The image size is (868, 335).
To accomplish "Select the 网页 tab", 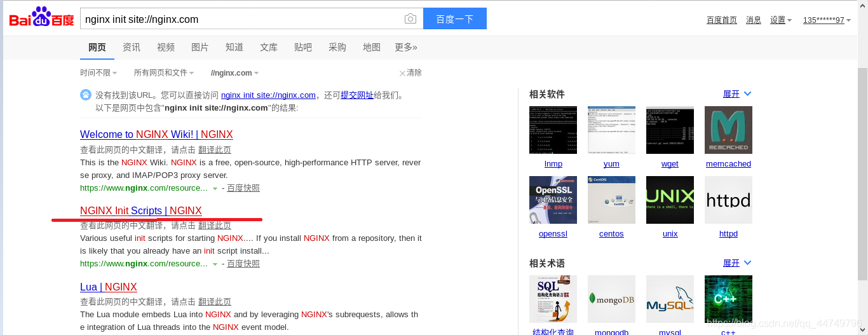I will [x=97, y=47].
